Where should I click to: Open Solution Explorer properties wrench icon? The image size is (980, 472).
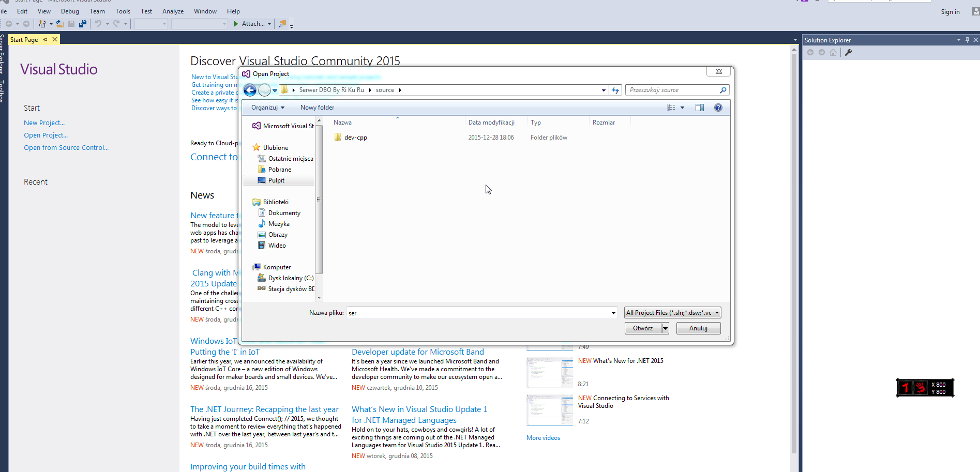[x=848, y=52]
